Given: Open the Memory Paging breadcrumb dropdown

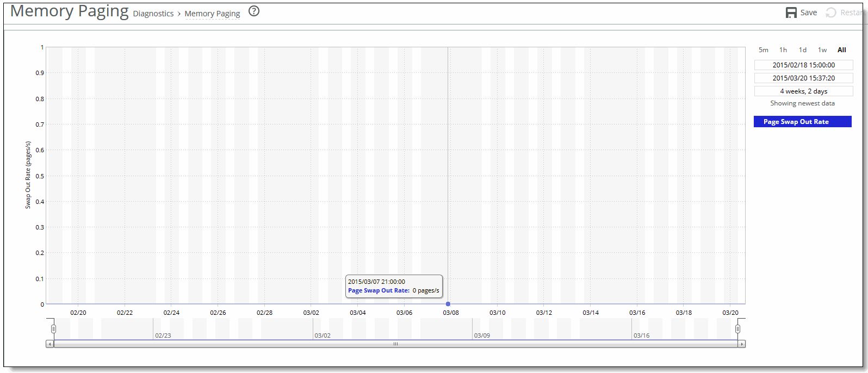Looking at the screenshot, I should 212,14.
